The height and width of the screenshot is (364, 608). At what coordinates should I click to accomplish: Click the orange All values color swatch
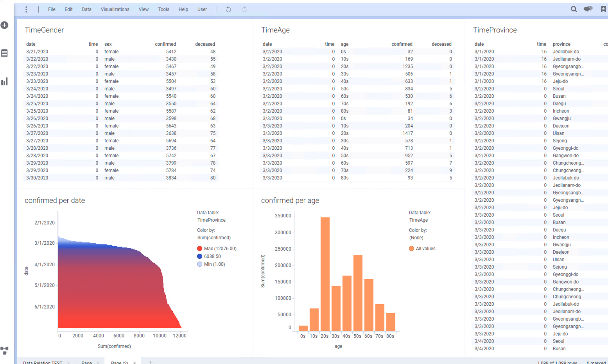[411, 249]
